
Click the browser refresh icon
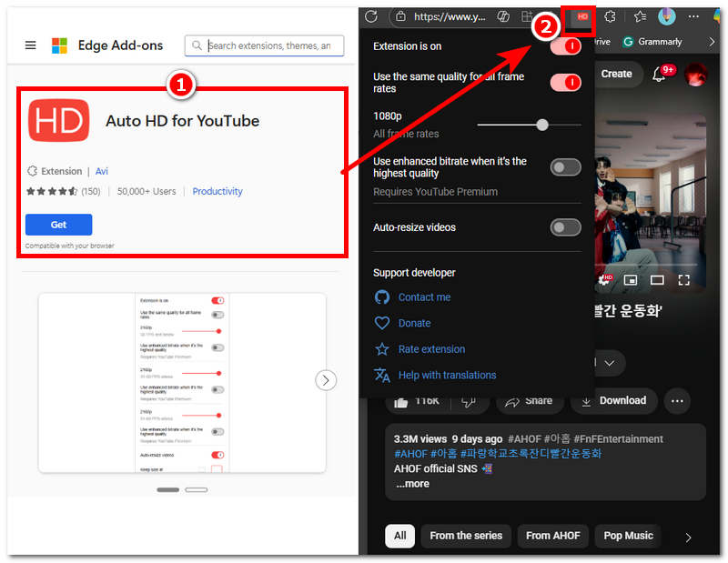pos(371,15)
